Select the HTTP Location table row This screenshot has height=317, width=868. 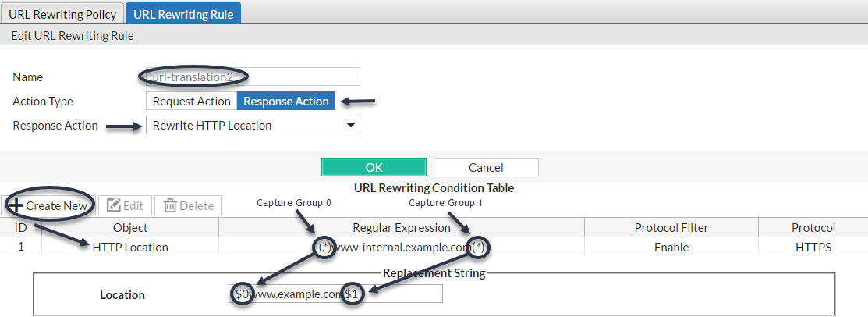pos(130,247)
